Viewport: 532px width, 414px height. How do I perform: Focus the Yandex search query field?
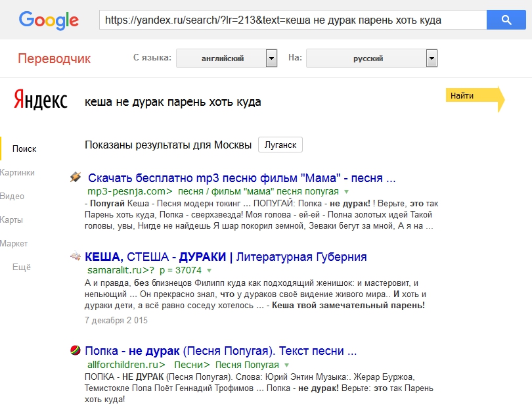pos(173,102)
